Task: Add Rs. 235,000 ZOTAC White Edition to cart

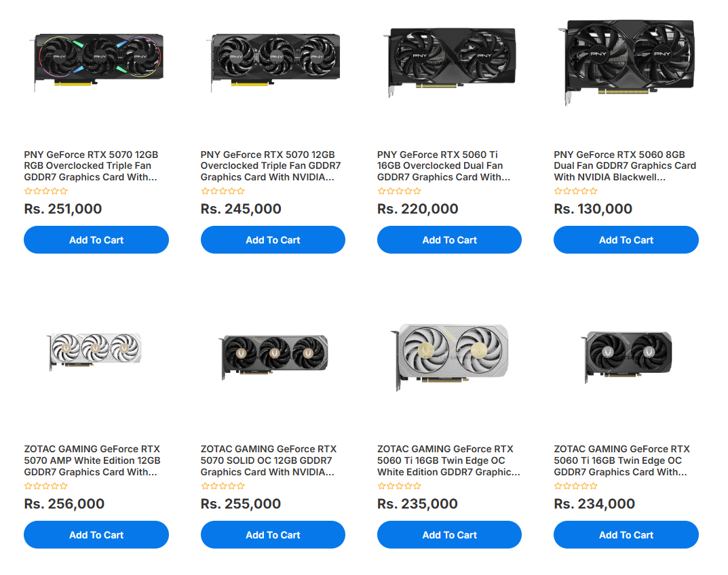Action: pos(449,534)
